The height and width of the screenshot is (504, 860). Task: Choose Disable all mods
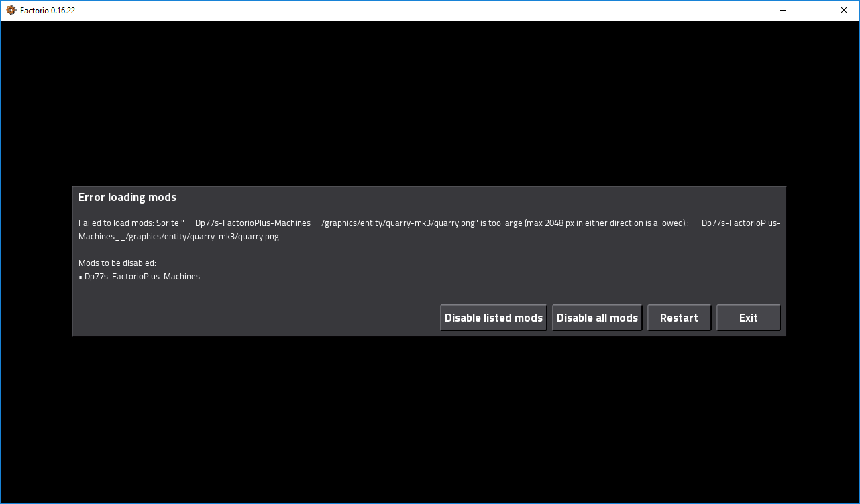tap(597, 318)
